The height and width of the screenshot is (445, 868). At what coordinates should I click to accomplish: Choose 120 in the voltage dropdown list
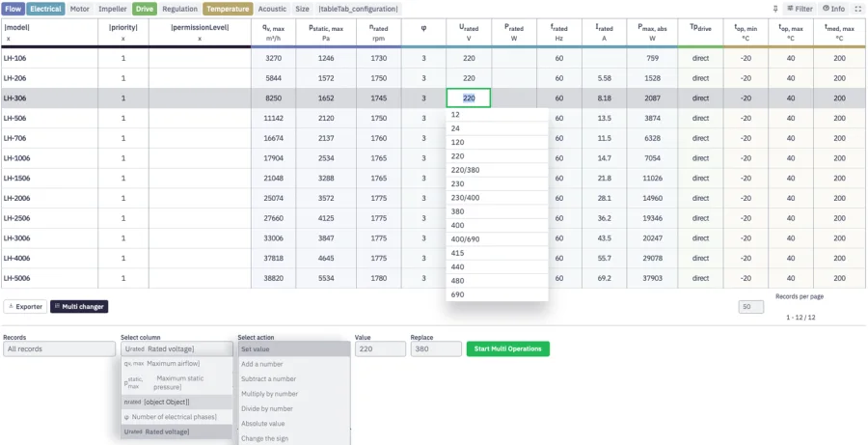click(x=497, y=143)
